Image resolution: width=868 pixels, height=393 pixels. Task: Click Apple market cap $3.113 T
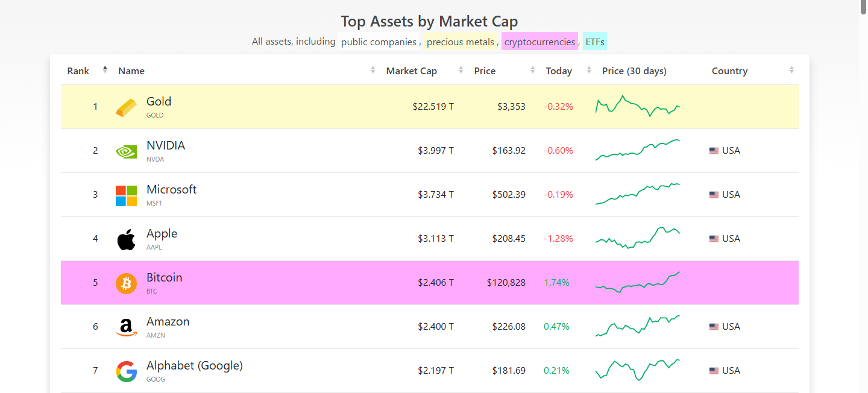click(x=436, y=239)
